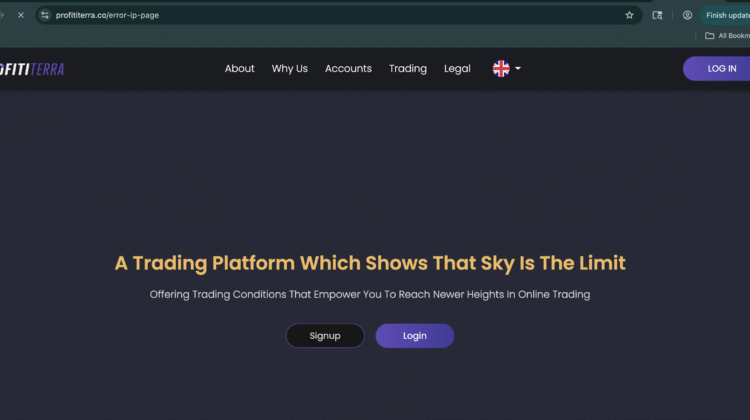This screenshot has height=420, width=750.
Task: Open the browser profile avatar icon
Action: point(687,15)
